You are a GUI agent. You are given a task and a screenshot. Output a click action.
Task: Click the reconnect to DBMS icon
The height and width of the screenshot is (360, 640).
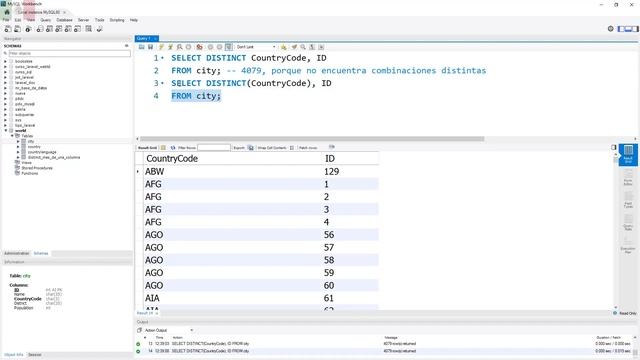(99, 29)
